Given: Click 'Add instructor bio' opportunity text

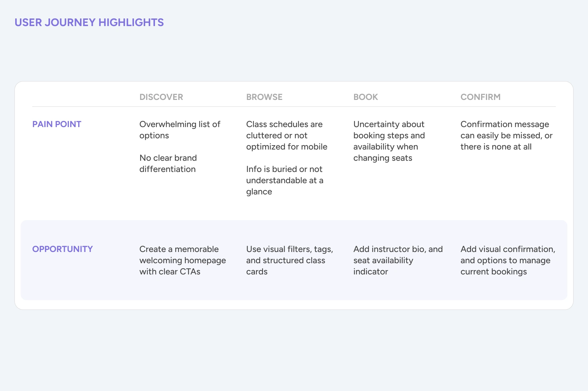Looking at the screenshot, I should pyautogui.click(x=398, y=260).
